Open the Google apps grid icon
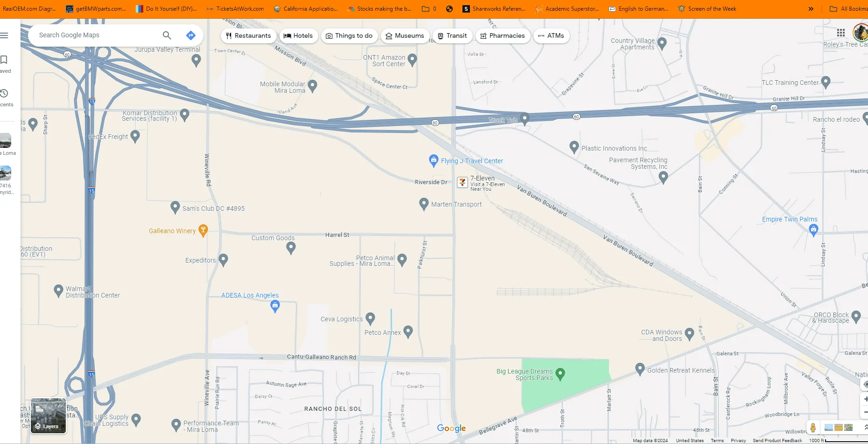Image resolution: width=868 pixels, height=444 pixels. tap(841, 33)
